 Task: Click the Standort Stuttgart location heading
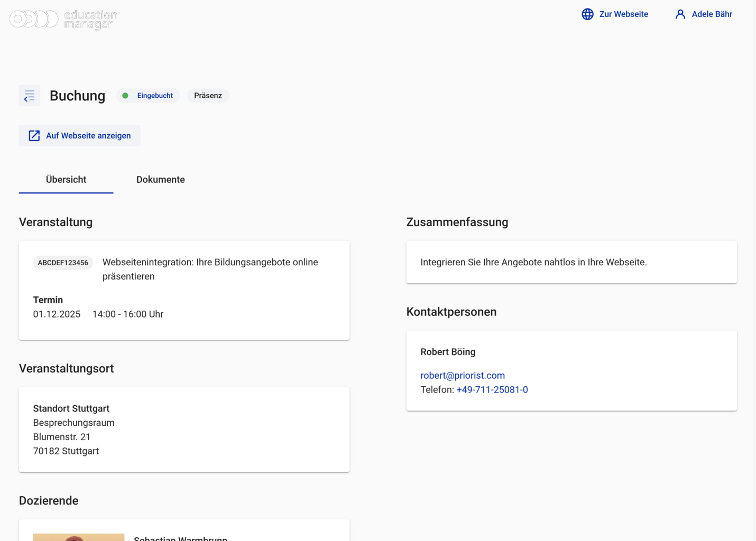pyautogui.click(x=71, y=408)
